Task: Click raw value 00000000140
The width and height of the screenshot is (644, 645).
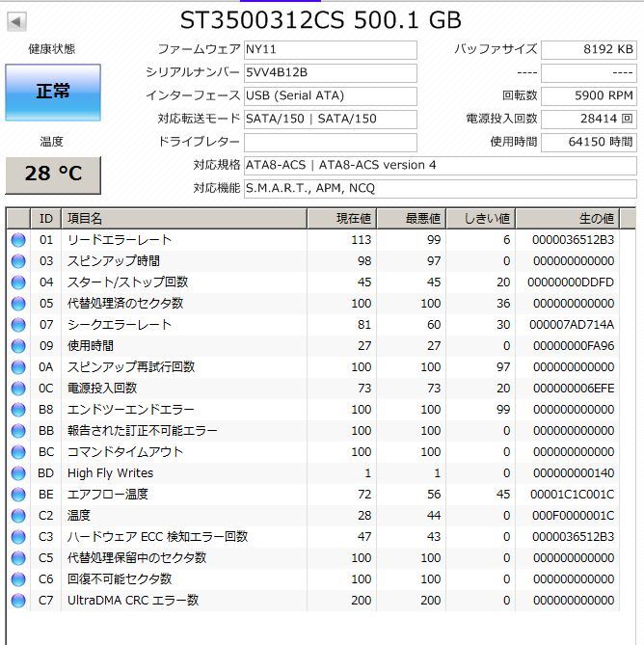Action: (x=574, y=473)
